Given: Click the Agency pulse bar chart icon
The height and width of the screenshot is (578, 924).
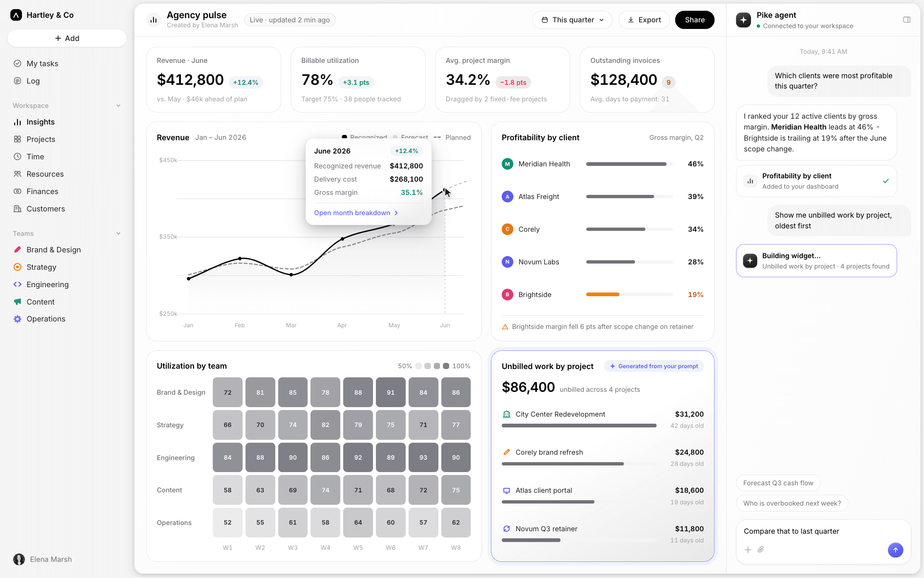Looking at the screenshot, I should 154,20.
